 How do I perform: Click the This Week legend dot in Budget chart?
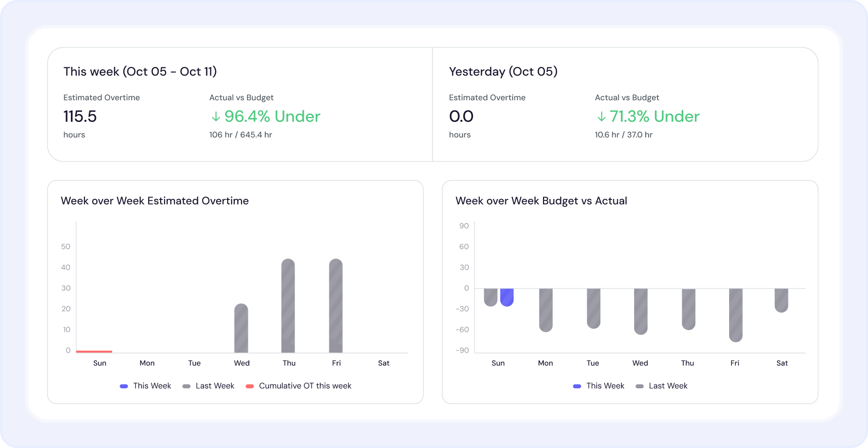click(x=577, y=385)
